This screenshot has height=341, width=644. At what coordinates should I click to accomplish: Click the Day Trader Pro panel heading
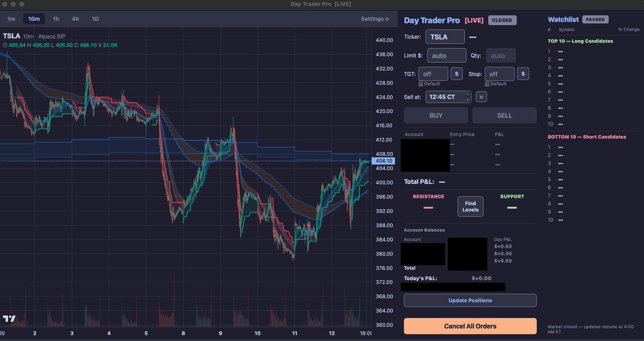[432, 20]
